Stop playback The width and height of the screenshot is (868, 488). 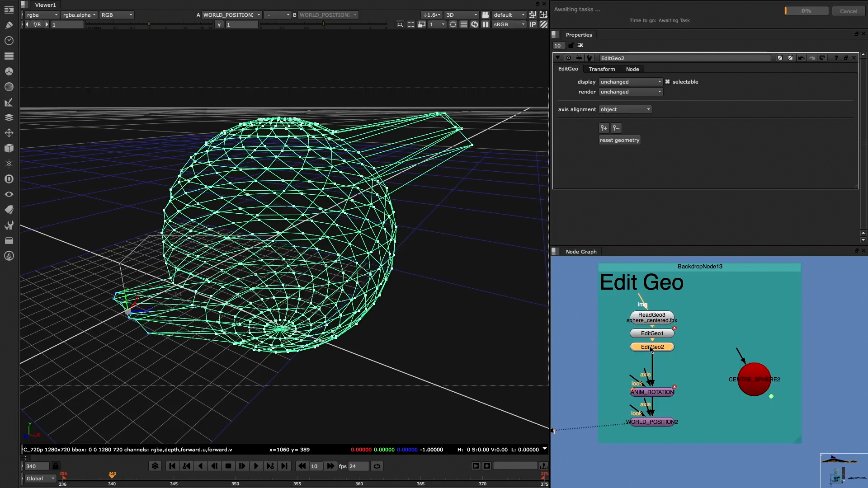(228, 466)
